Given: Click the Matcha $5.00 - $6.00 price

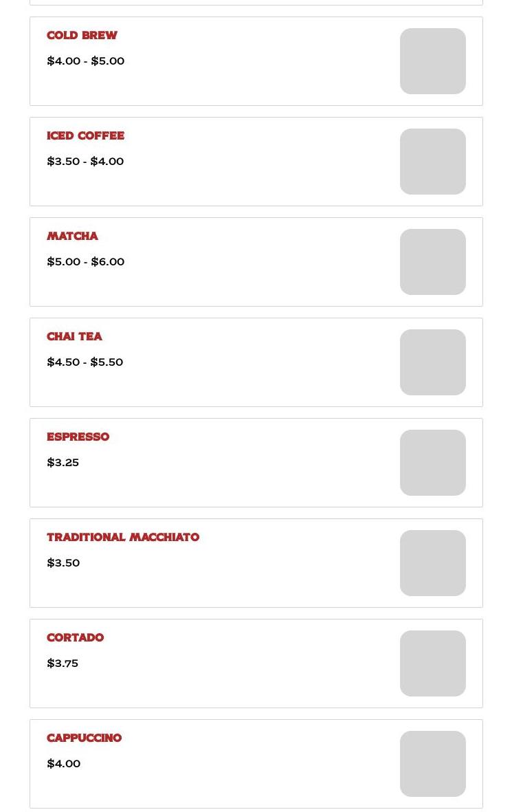Looking at the screenshot, I should [x=85, y=262].
